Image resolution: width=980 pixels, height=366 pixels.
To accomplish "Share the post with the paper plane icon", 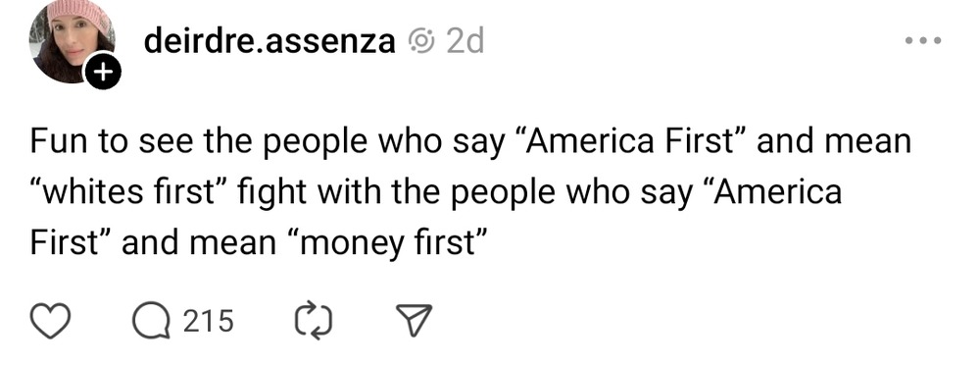I will tap(414, 321).
